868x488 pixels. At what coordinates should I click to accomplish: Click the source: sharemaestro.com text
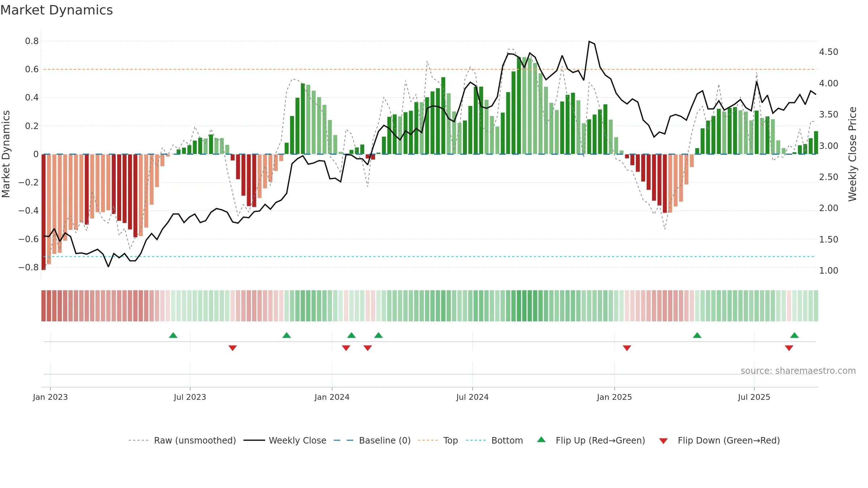coord(798,371)
